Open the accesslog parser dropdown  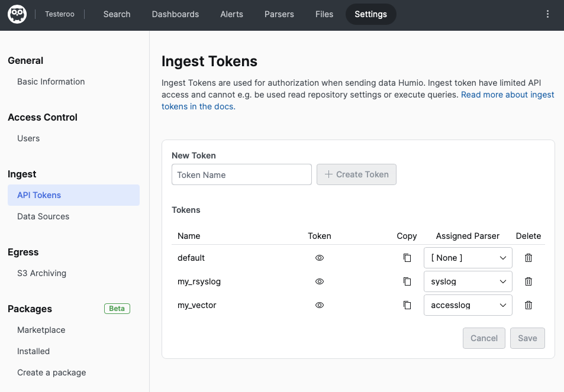(x=468, y=305)
